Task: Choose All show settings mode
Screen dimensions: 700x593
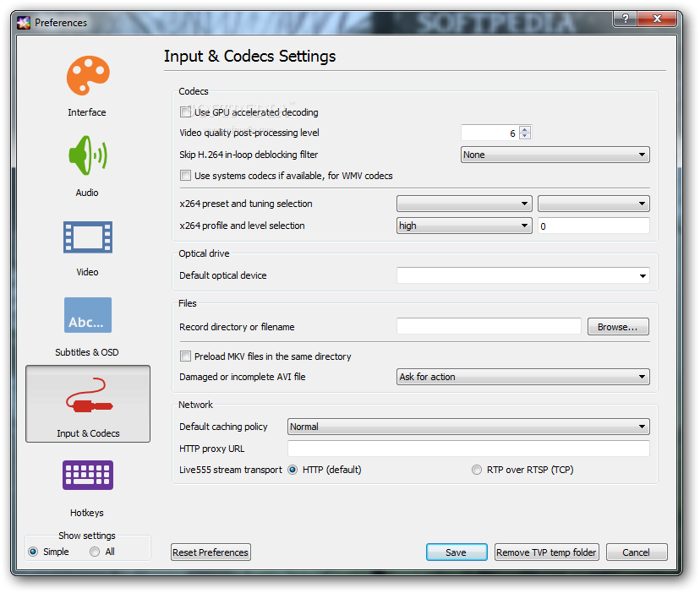Action: coord(95,552)
